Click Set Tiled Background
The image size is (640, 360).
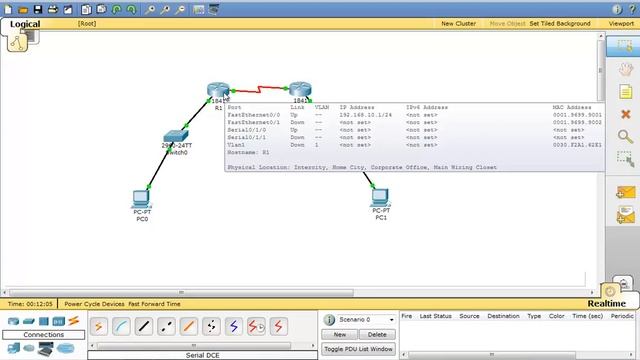pos(560,24)
